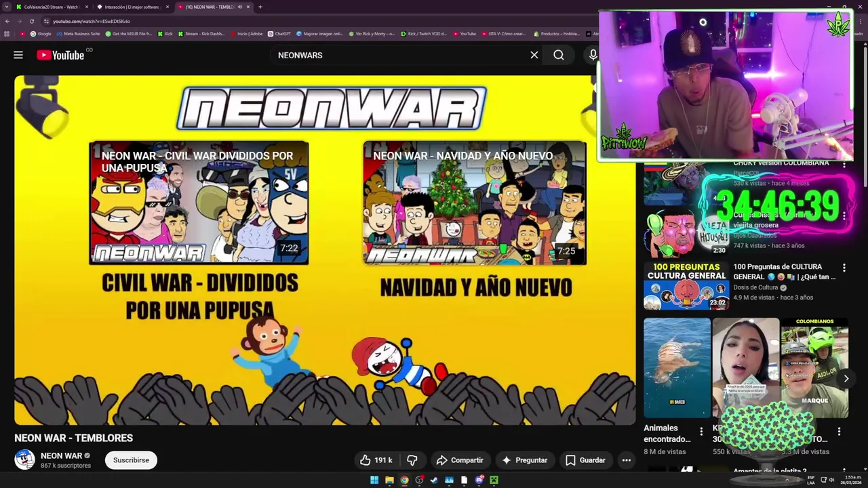This screenshot has height=488, width=868.
Task: Open a new browser tab
Action: coord(260,7)
